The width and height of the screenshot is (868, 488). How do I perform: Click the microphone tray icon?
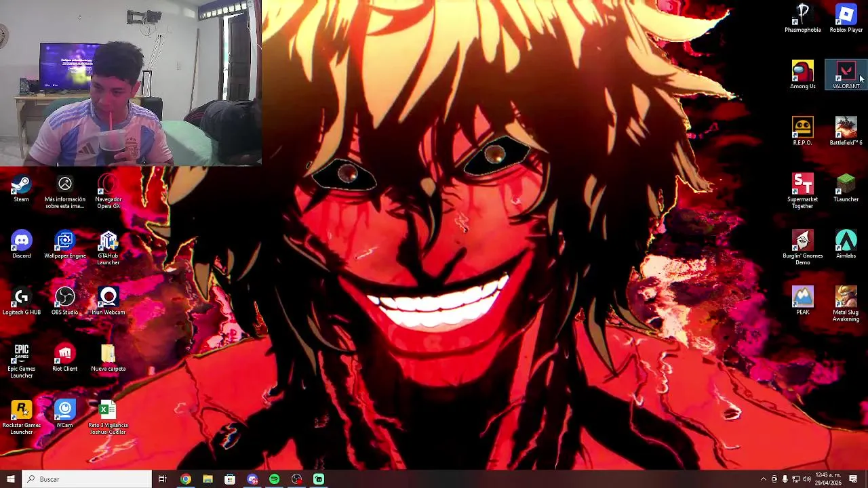(785, 479)
